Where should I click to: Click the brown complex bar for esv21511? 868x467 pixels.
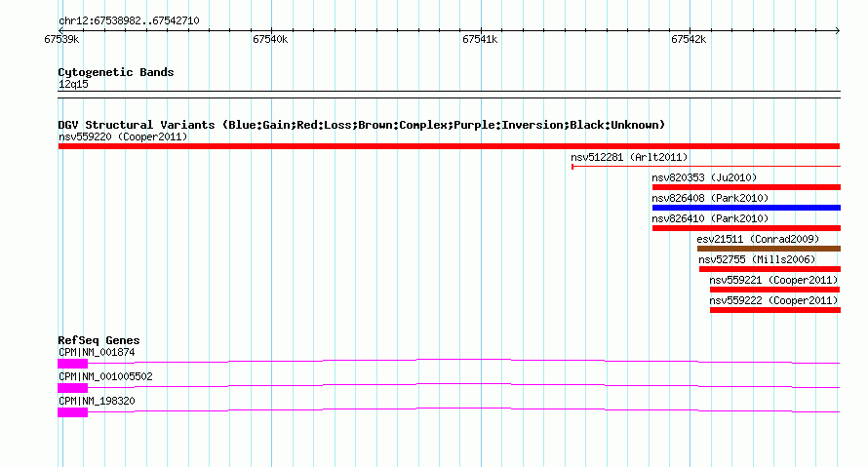pyautogui.click(x=769, y=249)
